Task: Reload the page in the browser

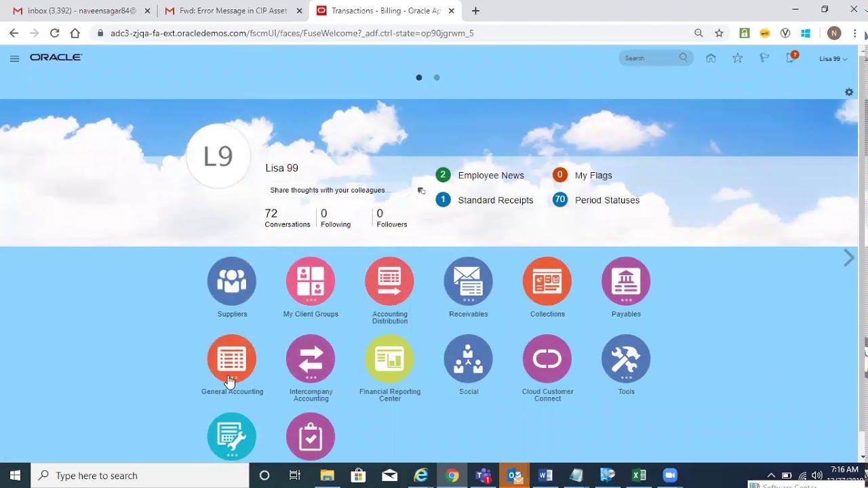Action: [55, 33]
